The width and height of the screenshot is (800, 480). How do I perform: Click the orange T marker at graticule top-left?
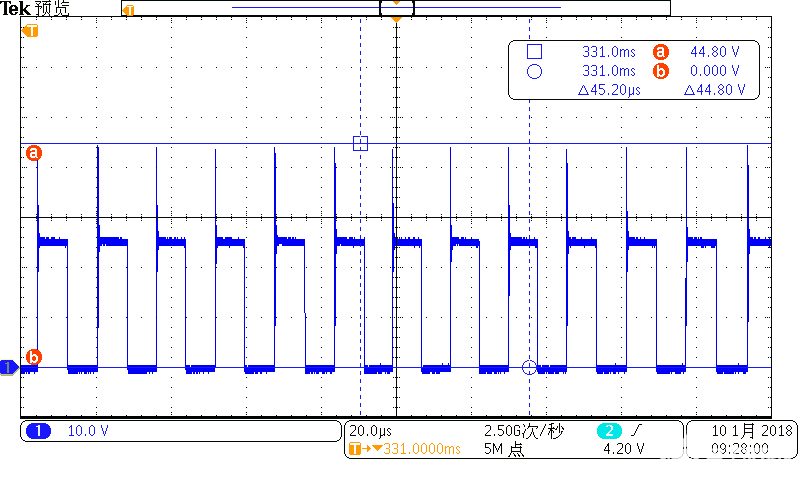(x=30, y=31)
